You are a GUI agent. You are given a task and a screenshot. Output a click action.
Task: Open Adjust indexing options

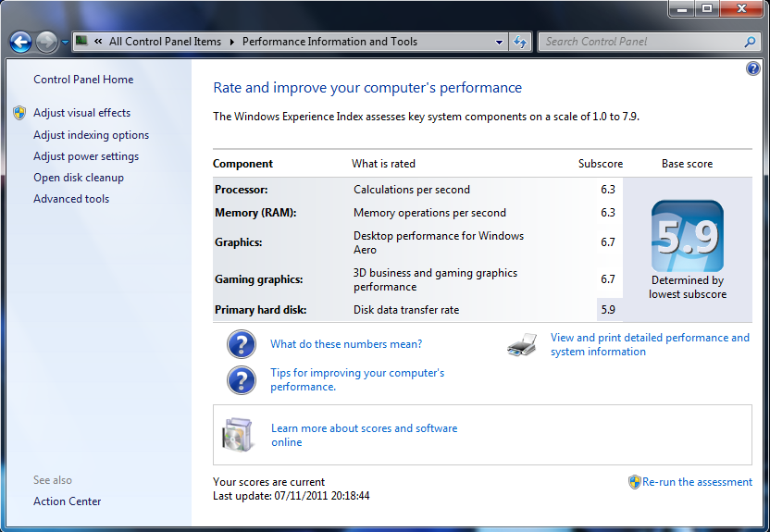[x=92, y=135]
